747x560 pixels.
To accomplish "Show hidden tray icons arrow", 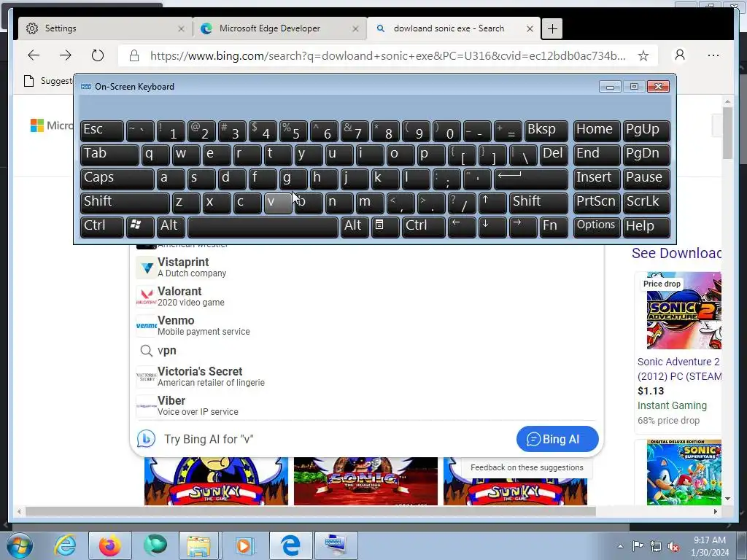I will pos(620,546).
